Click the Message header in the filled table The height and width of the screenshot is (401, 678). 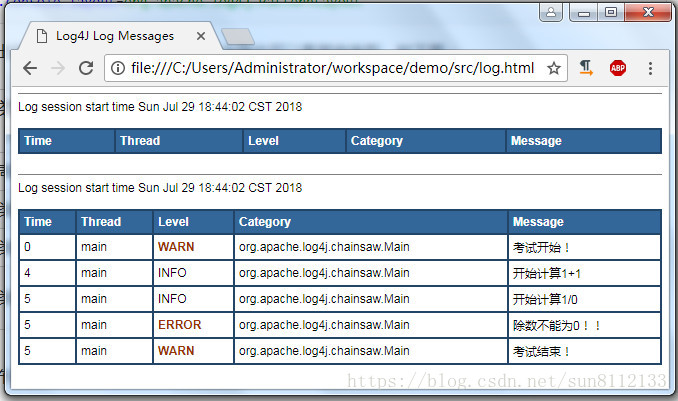point(585,222)
